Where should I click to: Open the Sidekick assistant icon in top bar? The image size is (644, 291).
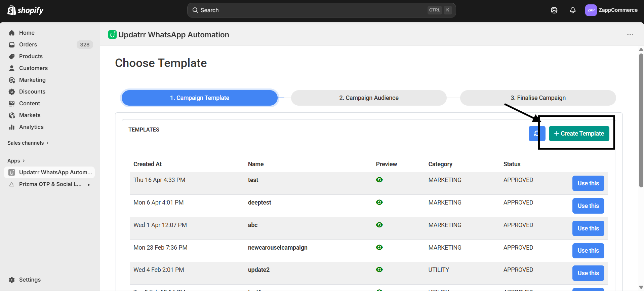pos(554,10)
